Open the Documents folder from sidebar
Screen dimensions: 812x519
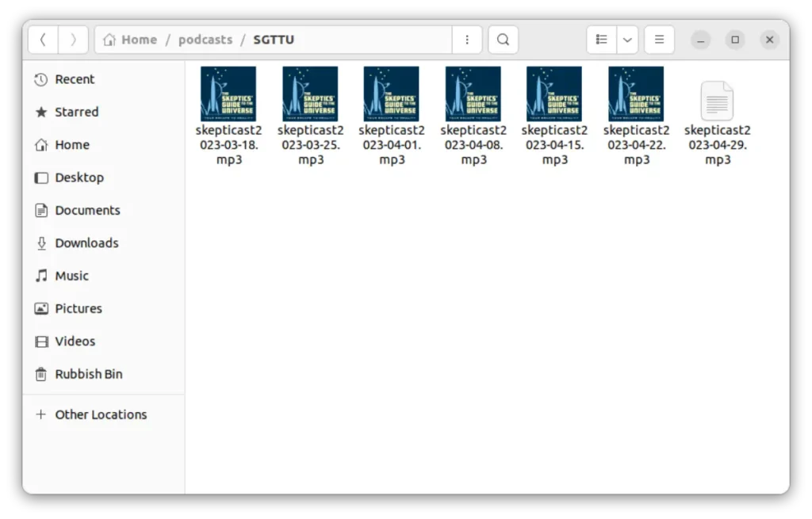tap(87, 210)
